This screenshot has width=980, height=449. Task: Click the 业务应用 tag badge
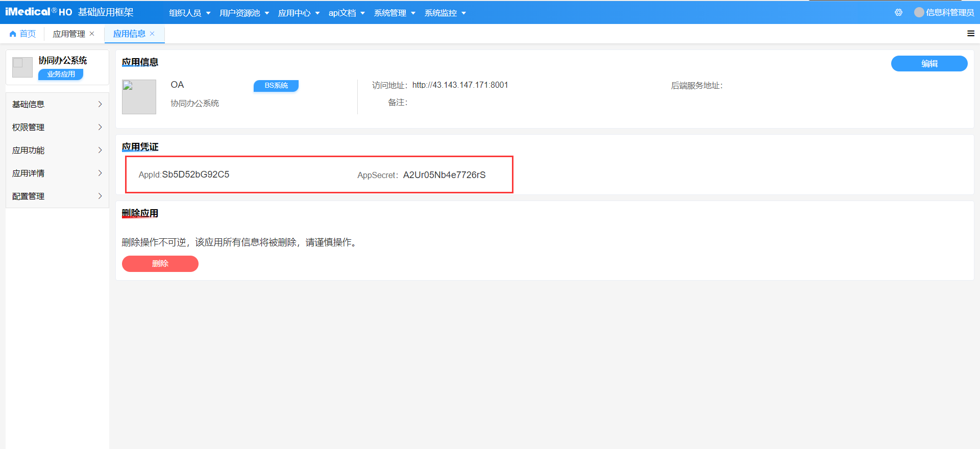61,74
